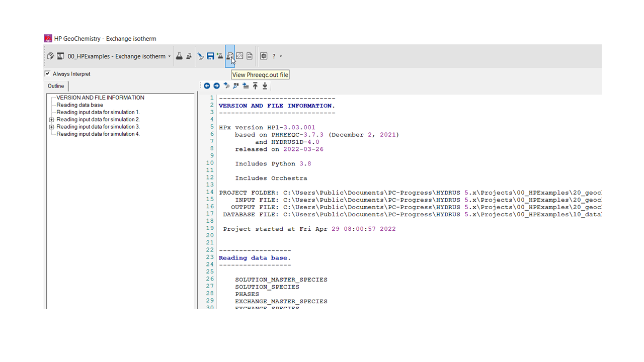Select the Outline tab
This screenshot has width=644, height=362.
tap(56, 86)
